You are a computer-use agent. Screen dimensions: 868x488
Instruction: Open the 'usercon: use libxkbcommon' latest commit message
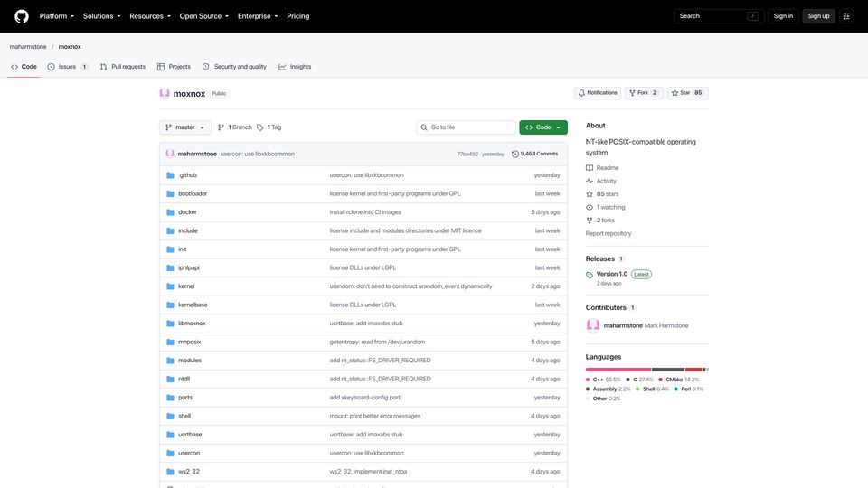tap(258, 154)
